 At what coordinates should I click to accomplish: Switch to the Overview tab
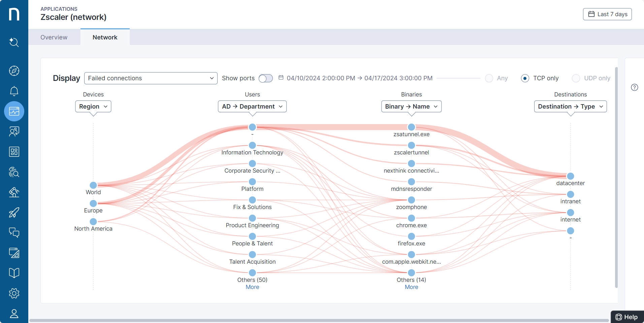tap(54, 37)
